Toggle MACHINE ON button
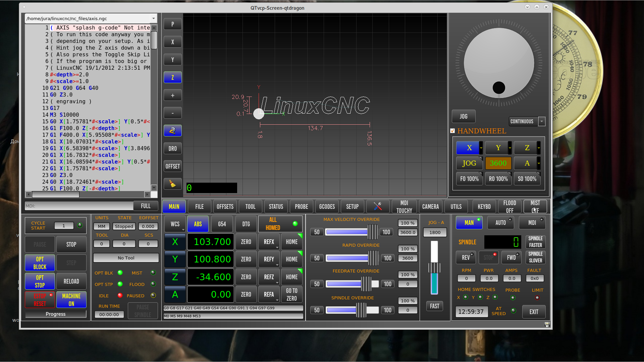This screenshot has width=644, height=362. [71, 300]
